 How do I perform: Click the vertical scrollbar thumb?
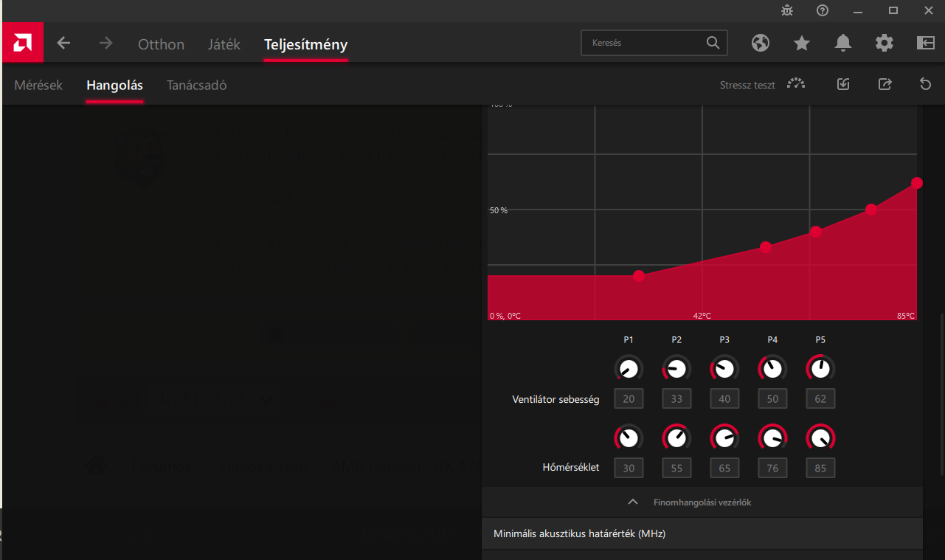tap(941, 395)
